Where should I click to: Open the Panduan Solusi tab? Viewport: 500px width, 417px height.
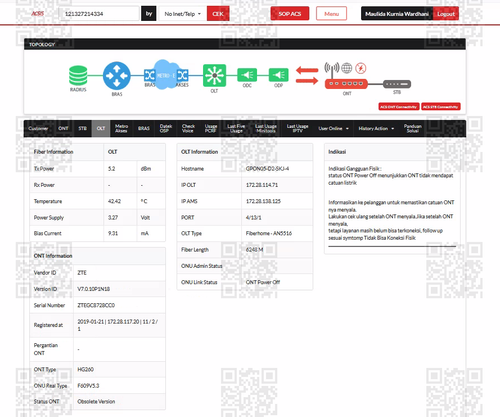(x=413, y=128)
